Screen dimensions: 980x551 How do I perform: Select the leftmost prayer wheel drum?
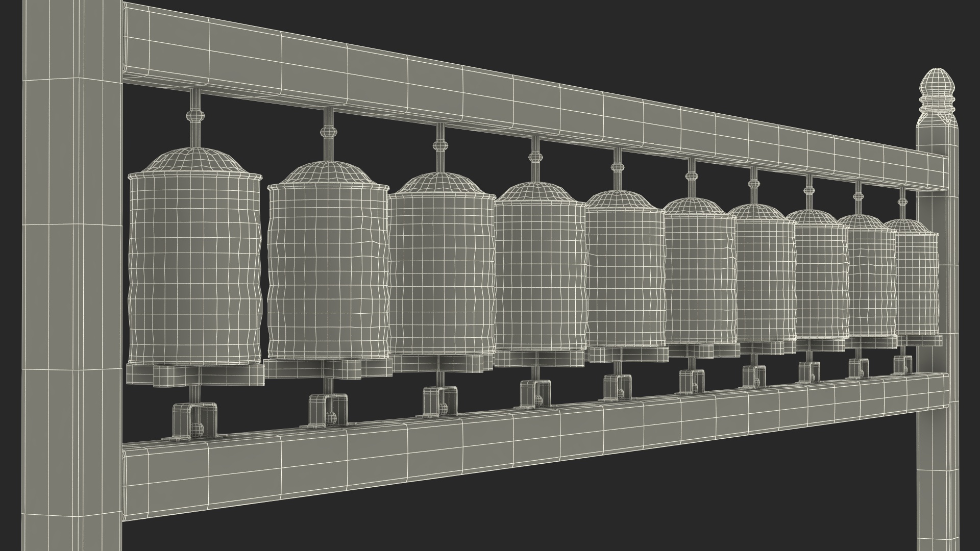pyautogui.click(x=194, y=258)
